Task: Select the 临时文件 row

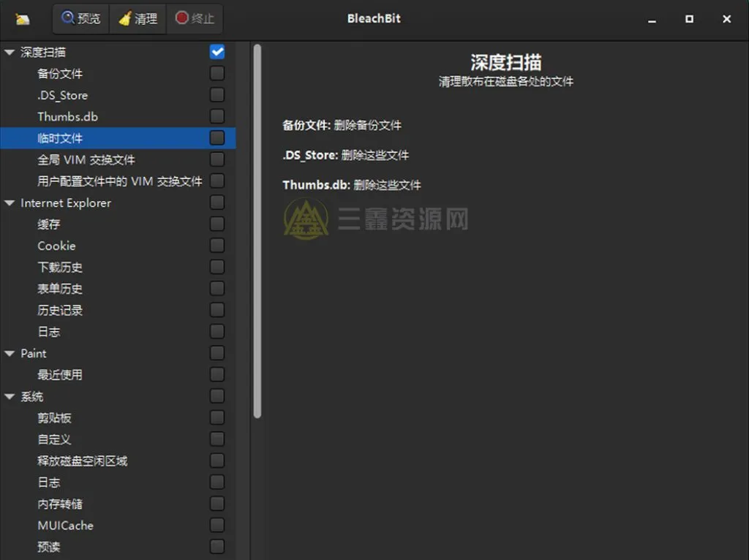Action: pos(118,138)
